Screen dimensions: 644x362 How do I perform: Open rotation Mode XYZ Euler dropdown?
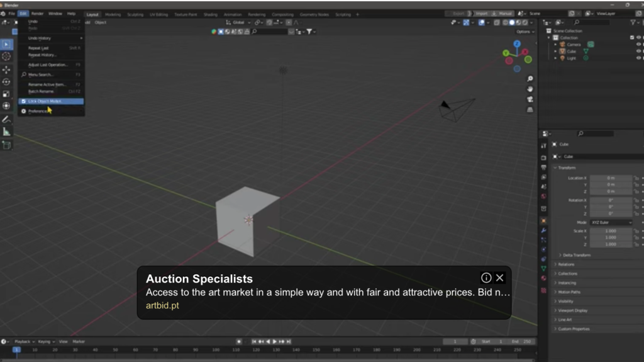point(611,222)
